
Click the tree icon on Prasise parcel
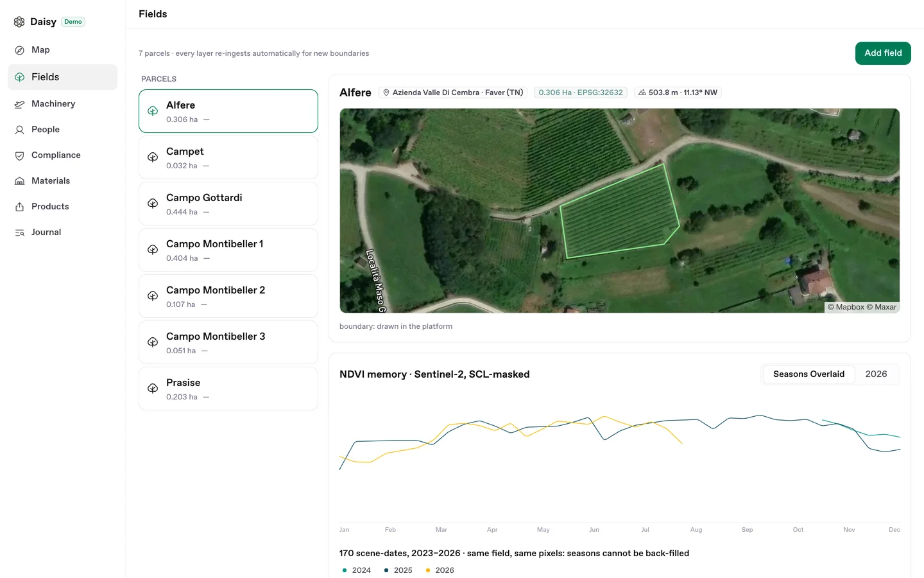153,389
